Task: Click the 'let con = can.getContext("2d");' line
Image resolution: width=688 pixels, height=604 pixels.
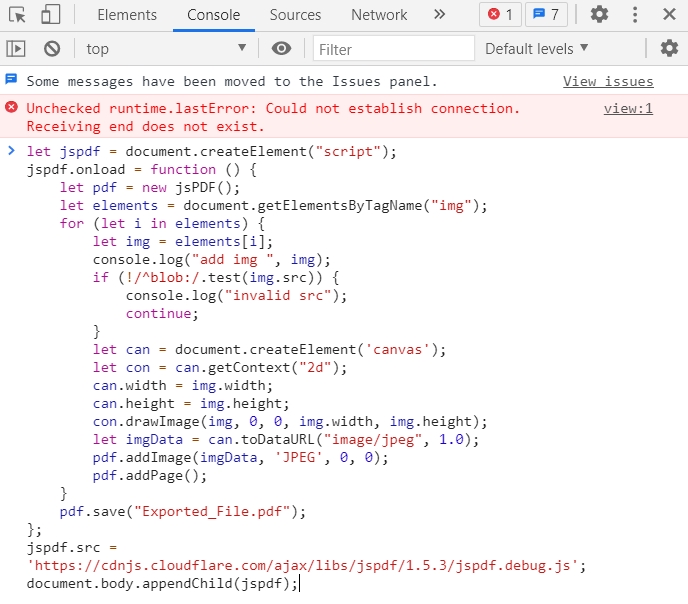Action: [220, 368]
